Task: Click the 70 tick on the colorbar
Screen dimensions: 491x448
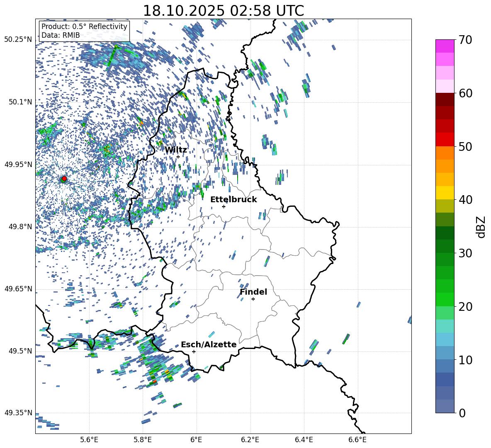Action: 465,40
